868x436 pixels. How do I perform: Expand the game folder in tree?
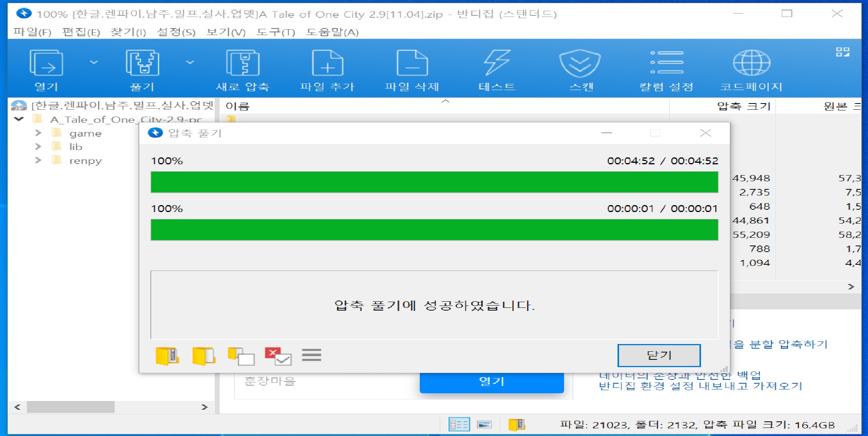(x=38, y=133)
